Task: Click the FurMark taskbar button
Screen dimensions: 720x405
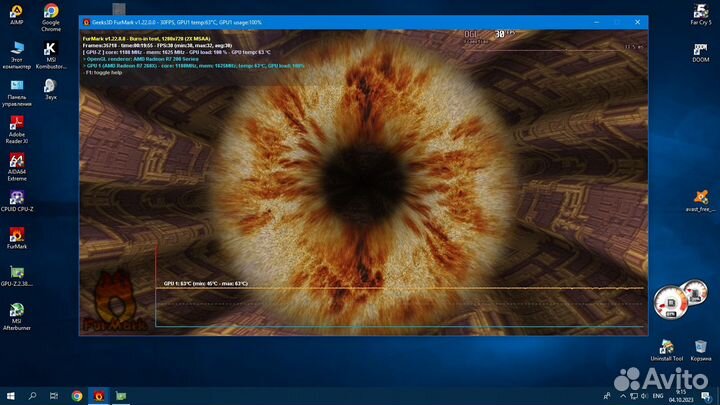Action: (99, 395)
